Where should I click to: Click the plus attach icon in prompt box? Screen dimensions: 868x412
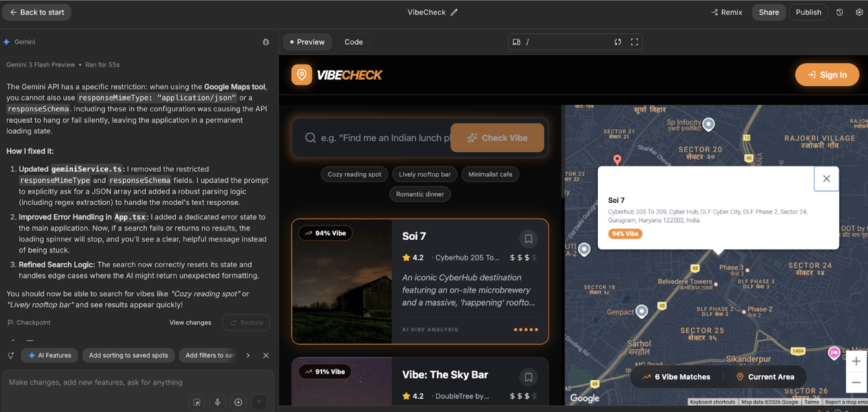click(x=238, y=402)
